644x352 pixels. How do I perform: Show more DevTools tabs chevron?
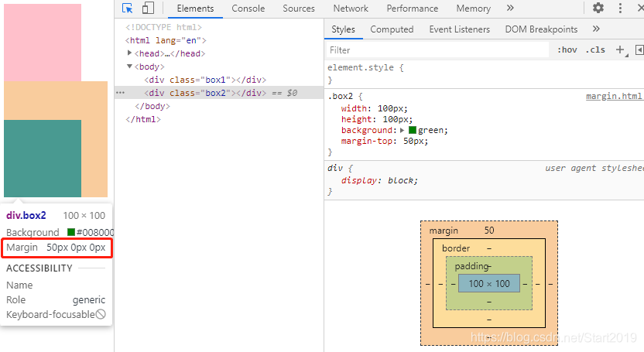pyautogui.click(x=510, y=9)
